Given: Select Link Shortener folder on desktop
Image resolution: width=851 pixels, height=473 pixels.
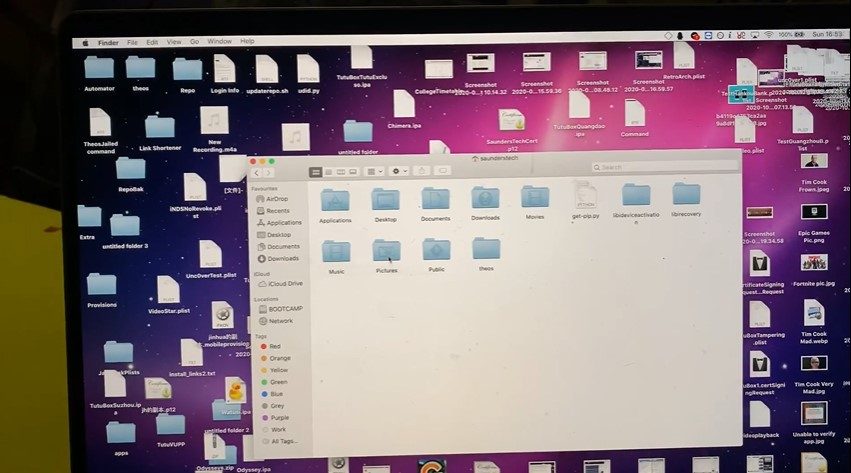Looking at the screenshot, I should pyautogui.click(x=160, y=132).
